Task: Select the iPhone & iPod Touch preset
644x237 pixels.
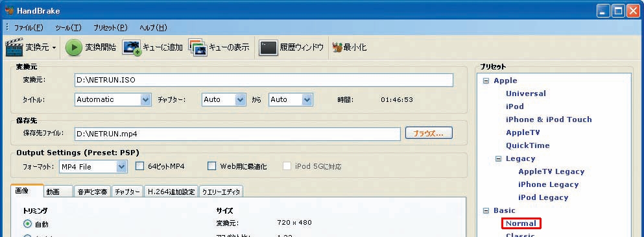Action: pyautogui.click(x=549, y=119)
